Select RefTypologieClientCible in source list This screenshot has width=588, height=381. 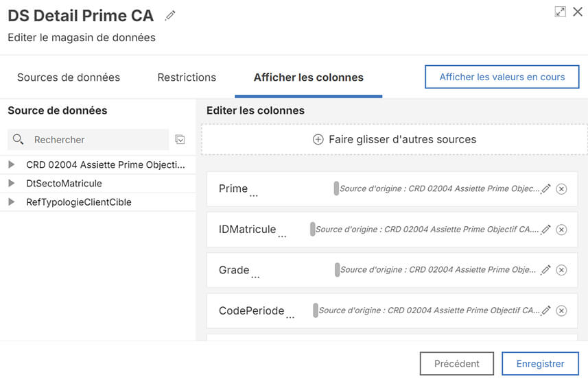click(79, 202)
